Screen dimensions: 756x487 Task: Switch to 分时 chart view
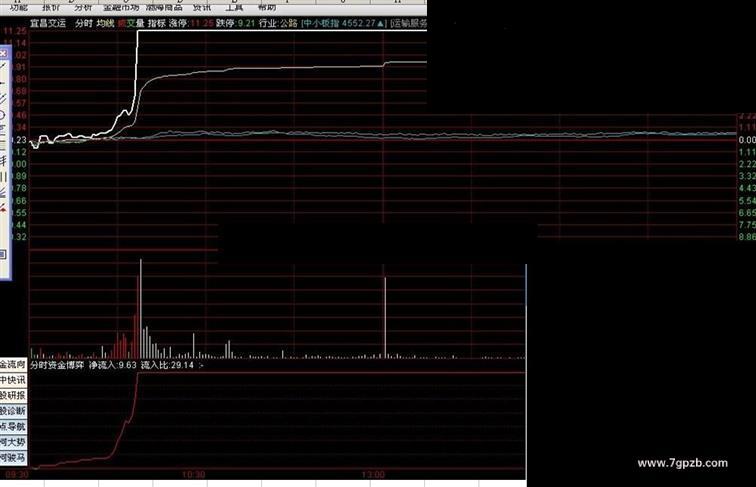point(83,23)
